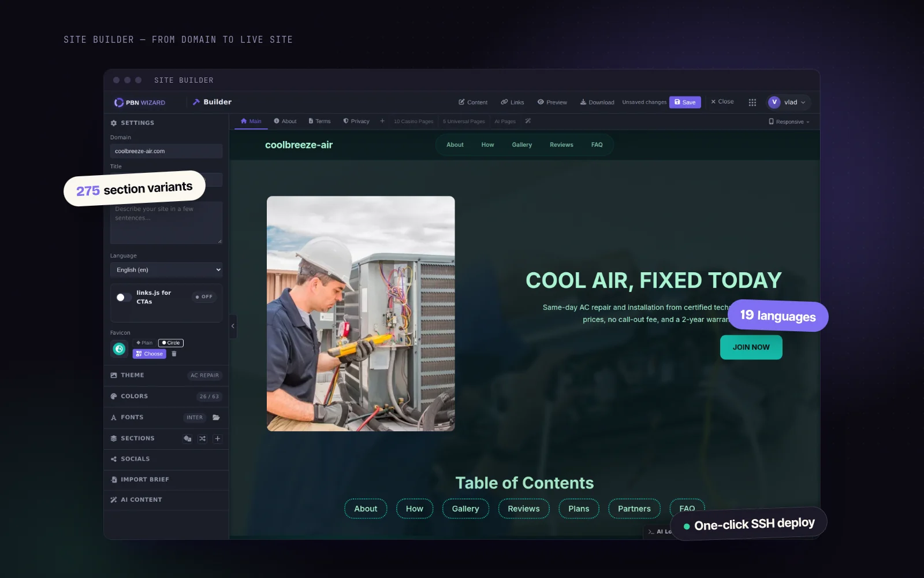Click the site description text area
Screen dimensions: 924x578
coord(166,223)
